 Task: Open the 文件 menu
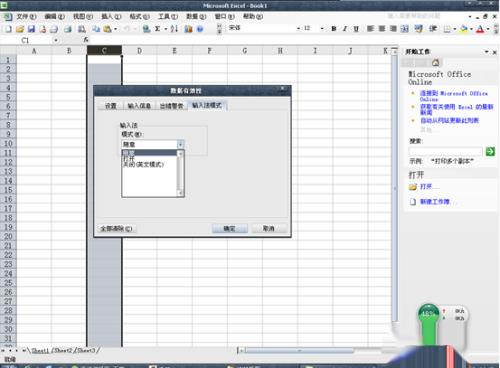coord(26,16)
